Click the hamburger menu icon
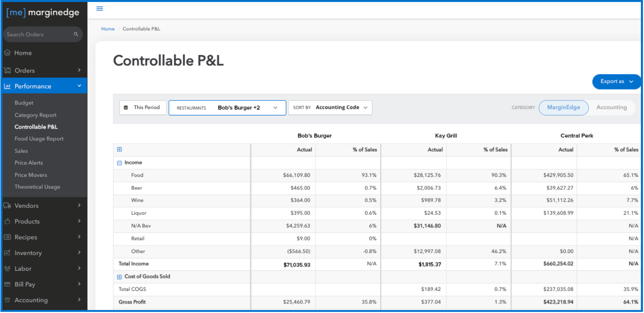This screenshot has width=644, height=313. (99, 9)
